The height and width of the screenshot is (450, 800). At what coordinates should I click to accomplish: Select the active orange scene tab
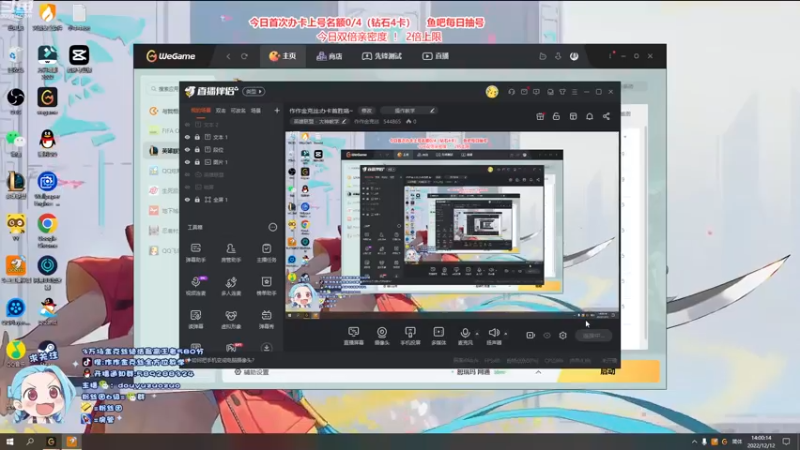coord(201,111)
